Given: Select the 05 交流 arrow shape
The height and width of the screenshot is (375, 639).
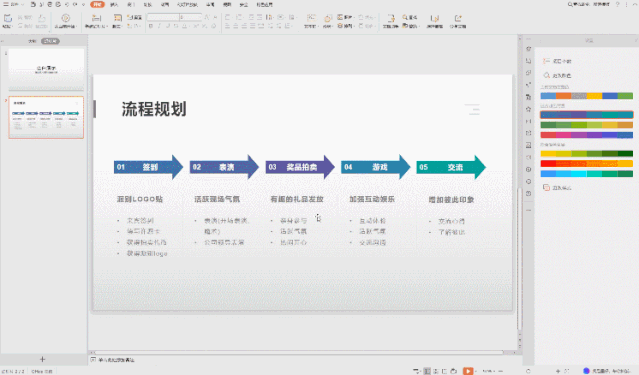Looking at the screenshot, I should click(451, 167).
